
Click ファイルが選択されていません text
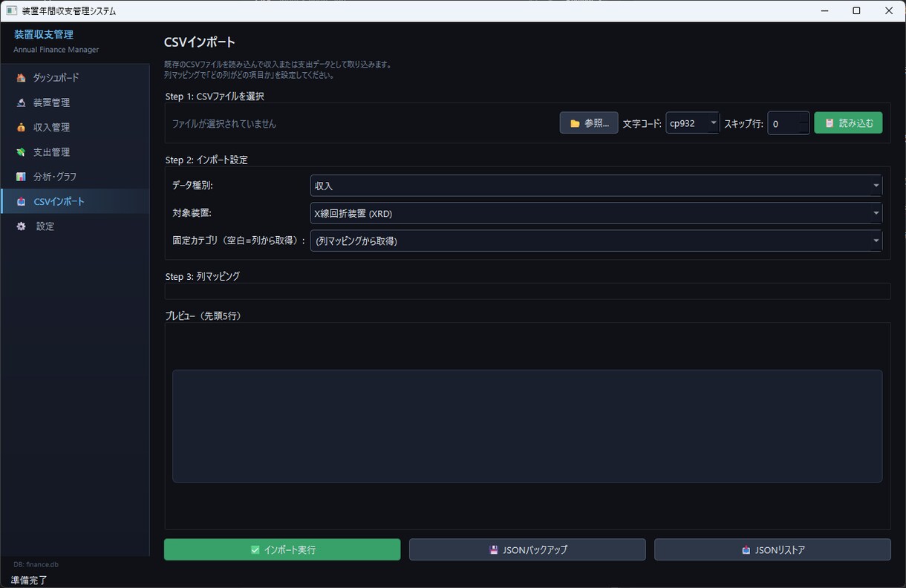[224, 124]
